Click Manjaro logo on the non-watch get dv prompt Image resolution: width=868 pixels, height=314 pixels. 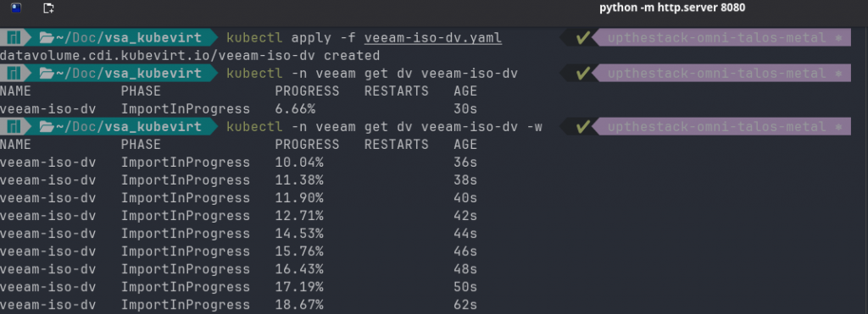[14, 74]
